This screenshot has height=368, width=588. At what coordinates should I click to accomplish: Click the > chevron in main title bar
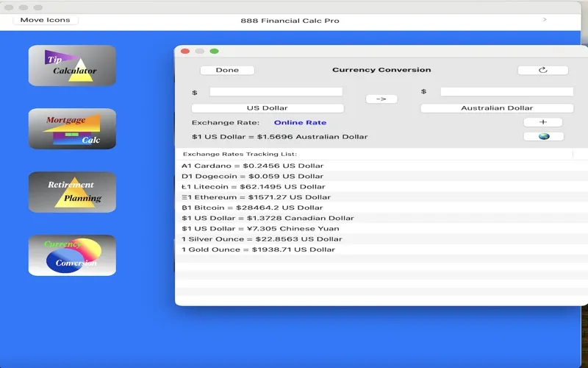545,20
